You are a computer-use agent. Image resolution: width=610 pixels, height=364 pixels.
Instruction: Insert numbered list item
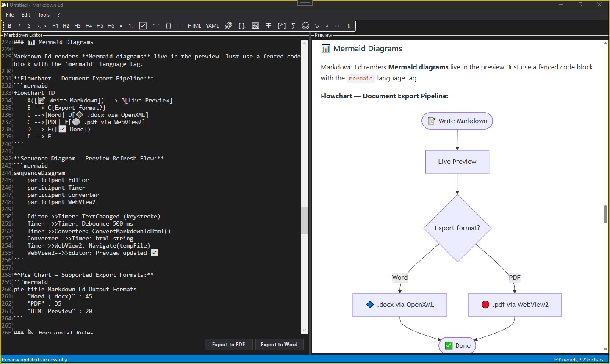click(x=131, y=26)
